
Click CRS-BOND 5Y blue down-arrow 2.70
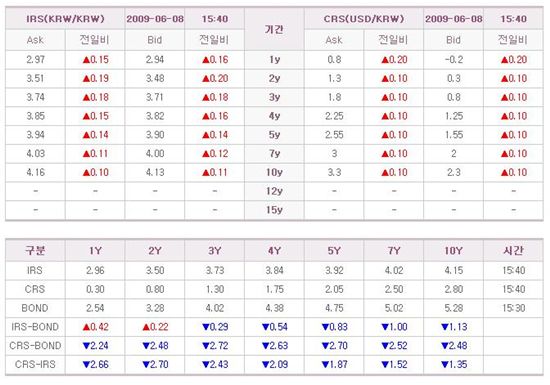pyautogui.click(x=334, y=346)
